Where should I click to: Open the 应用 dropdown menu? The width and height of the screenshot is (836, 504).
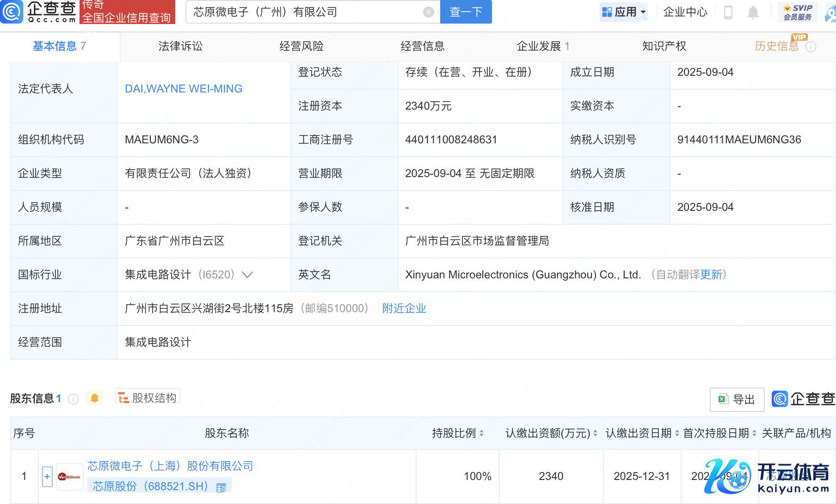pos(624,12)
